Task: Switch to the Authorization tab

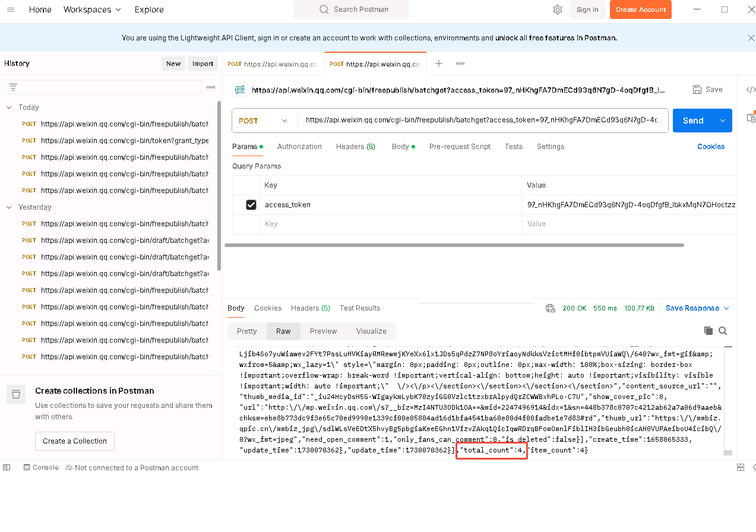Action: tap(299, 147)
